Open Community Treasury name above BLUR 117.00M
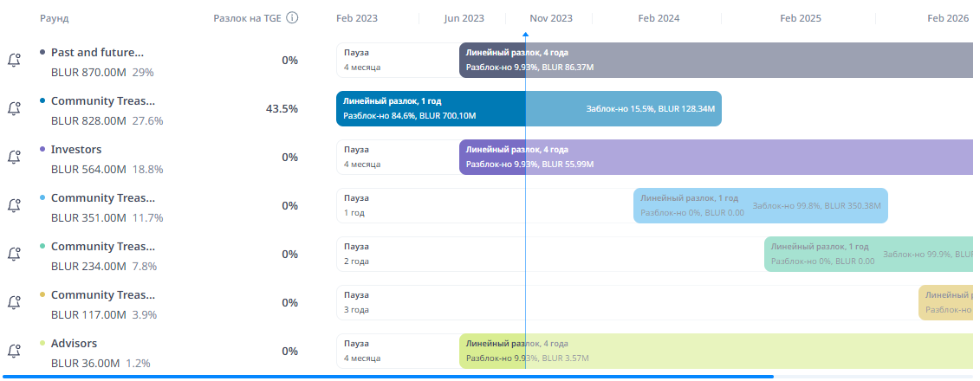Image resolution: width=980 pixels, height=381 pixels. (103, 294)
